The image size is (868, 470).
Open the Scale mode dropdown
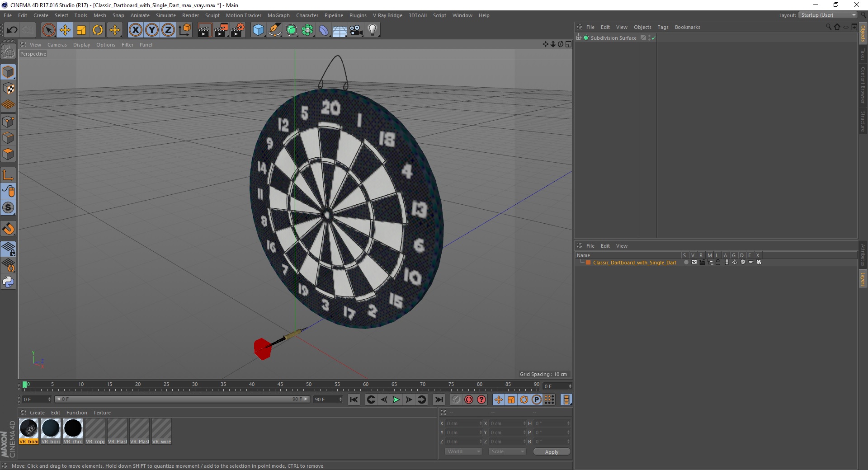507,451
